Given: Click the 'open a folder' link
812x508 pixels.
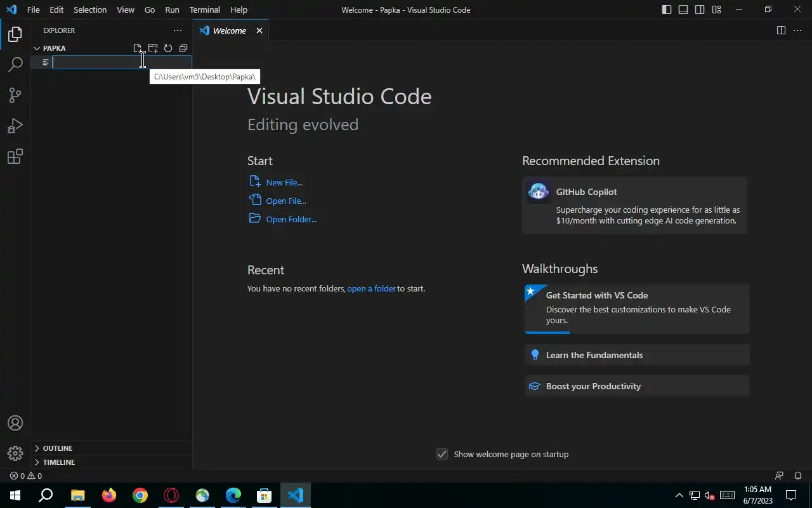Looking at the screenshot, I should [x=371, y=288].
